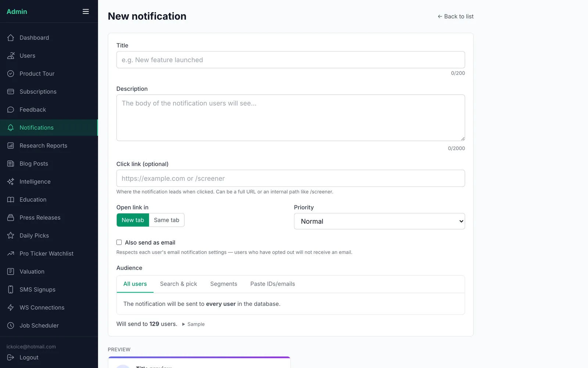Screen dimensions: 588x368
Task: Go to Blog Posts section
Action: (49, 164)
